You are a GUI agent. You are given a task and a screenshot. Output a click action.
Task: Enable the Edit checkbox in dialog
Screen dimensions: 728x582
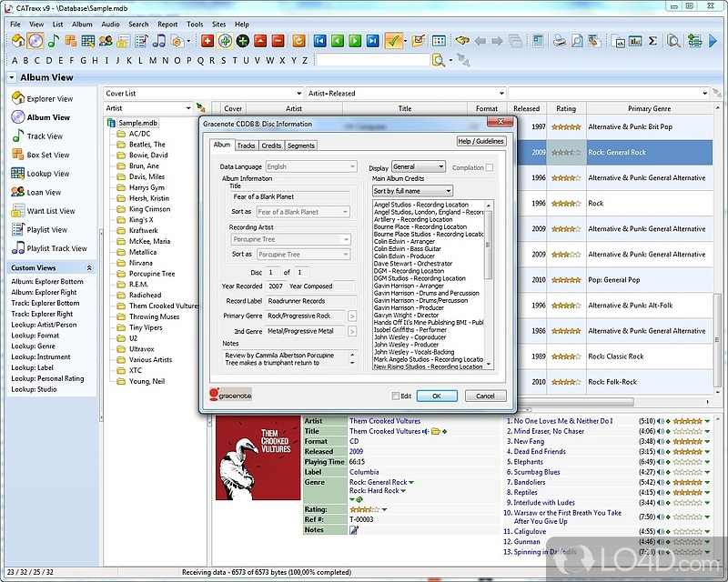tap(396, 396)
